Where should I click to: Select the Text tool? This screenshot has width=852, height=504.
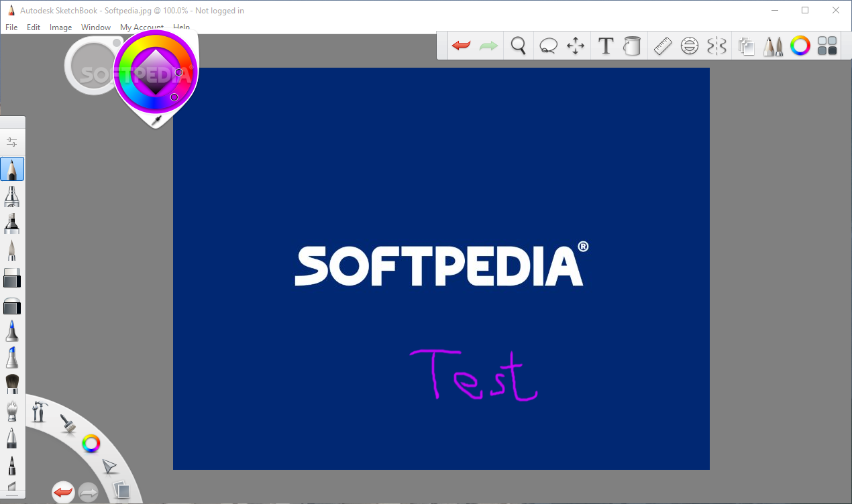point(606,46)
